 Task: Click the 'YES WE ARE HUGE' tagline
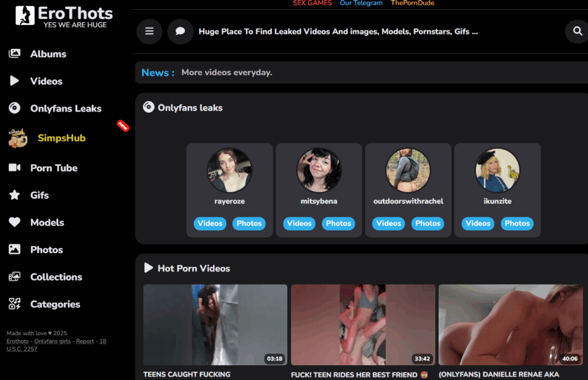pyautogui.click(x=75, y=25)
